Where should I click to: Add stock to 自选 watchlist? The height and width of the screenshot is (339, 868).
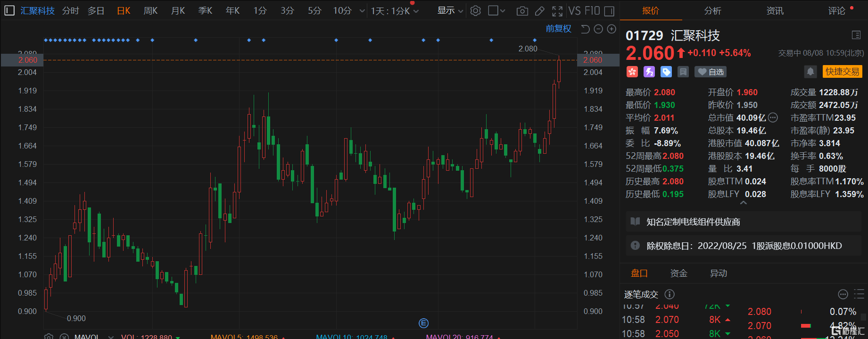click(711, 72)
